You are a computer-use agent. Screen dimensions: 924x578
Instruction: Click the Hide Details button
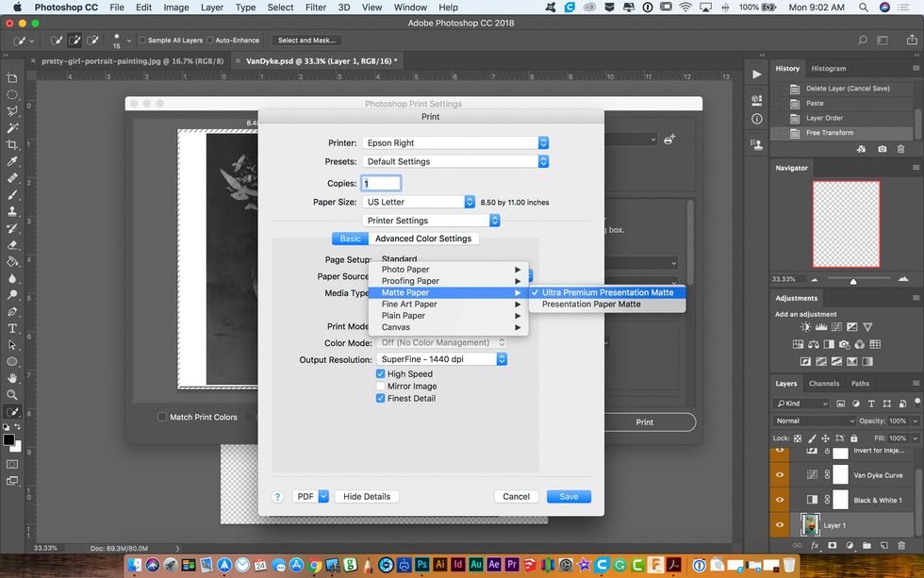(366, 496)
